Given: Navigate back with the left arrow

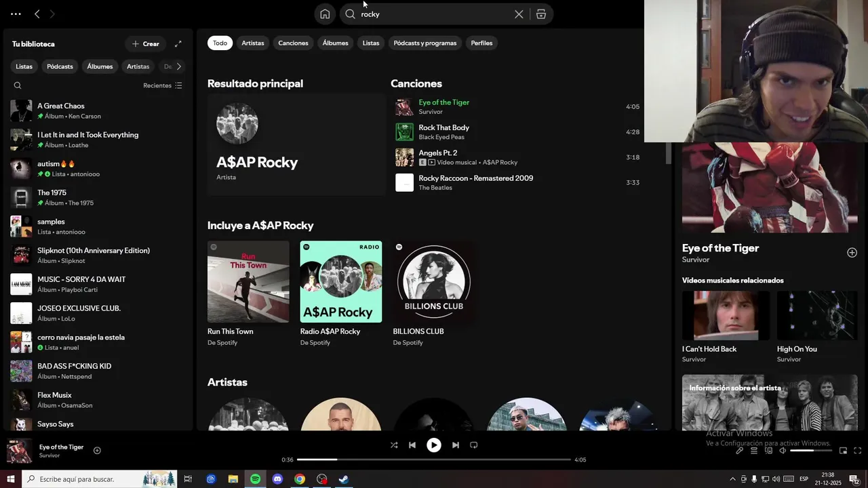Looking at the screenshot, I should (x=37, y=14).
